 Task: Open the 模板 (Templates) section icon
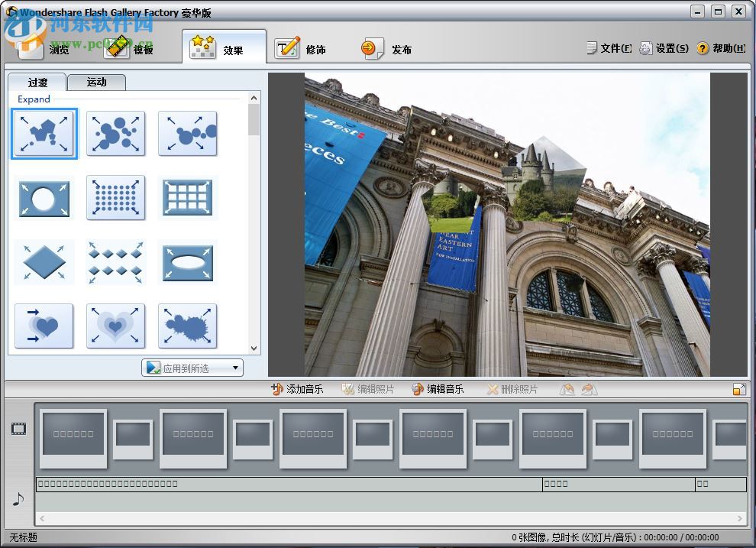(117, 47)
